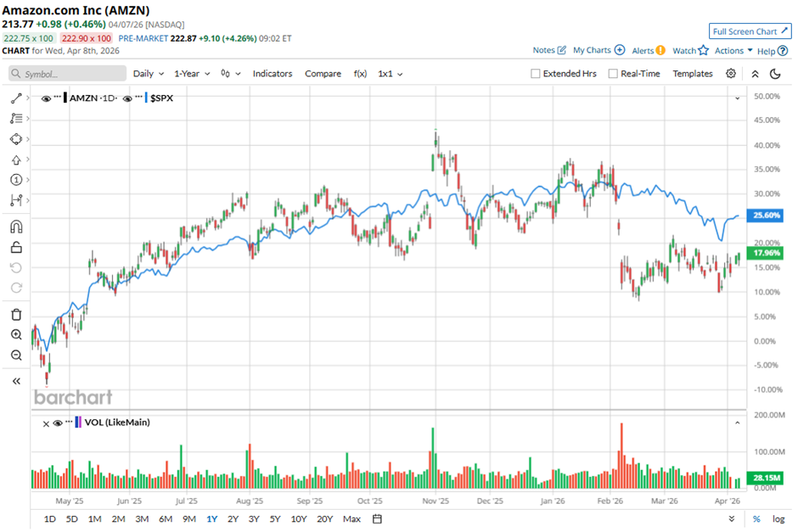
Task: Activate the magnet snap tool
Action: (16, 227)
